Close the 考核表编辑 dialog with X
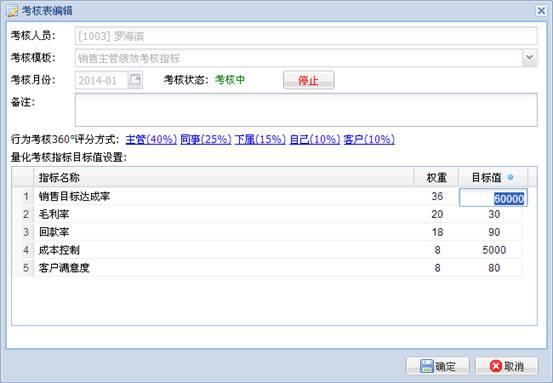This screenshot has height=383, width=553. 541,11
